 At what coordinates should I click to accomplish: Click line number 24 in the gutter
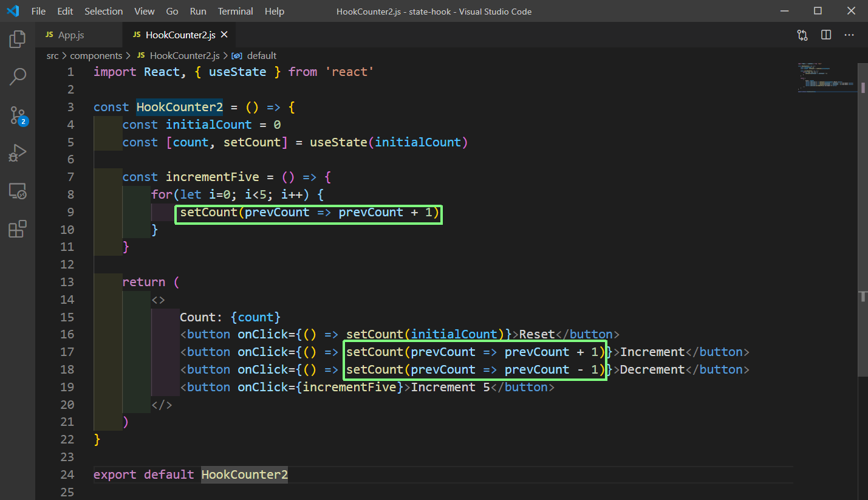click(67, 474)
